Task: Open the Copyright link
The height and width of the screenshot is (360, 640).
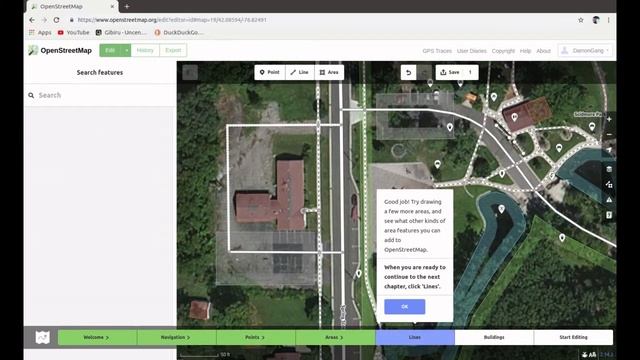Action: tap(503, 51)
